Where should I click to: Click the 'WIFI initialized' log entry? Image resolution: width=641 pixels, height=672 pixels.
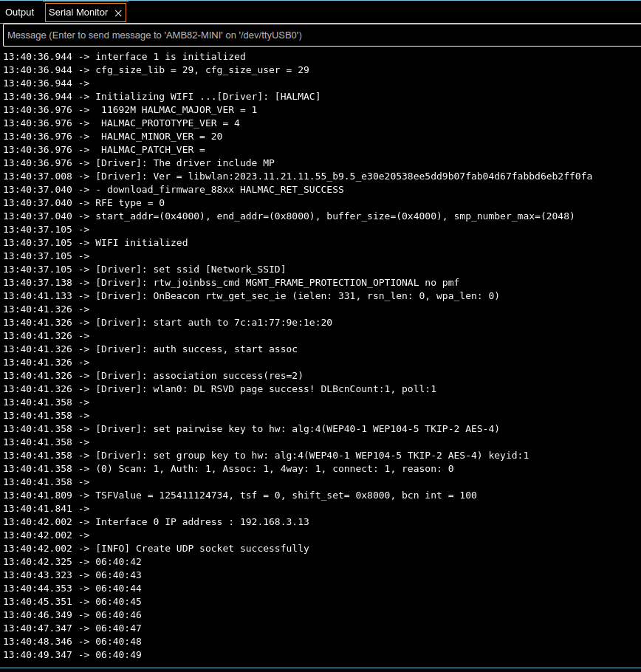141,243
